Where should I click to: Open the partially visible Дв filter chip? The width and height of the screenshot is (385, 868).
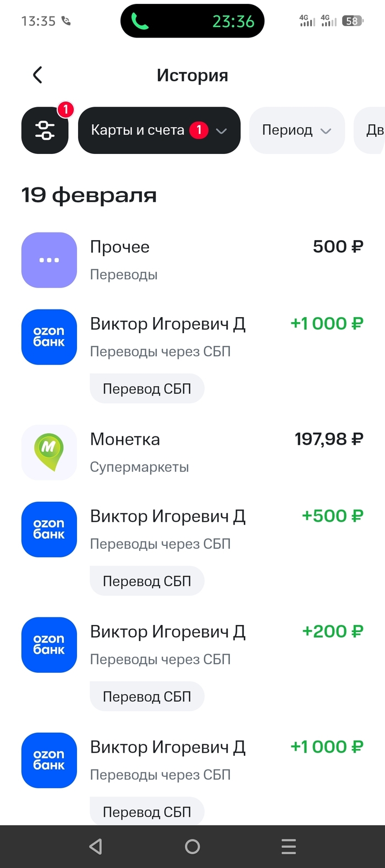tap(370, 130)
